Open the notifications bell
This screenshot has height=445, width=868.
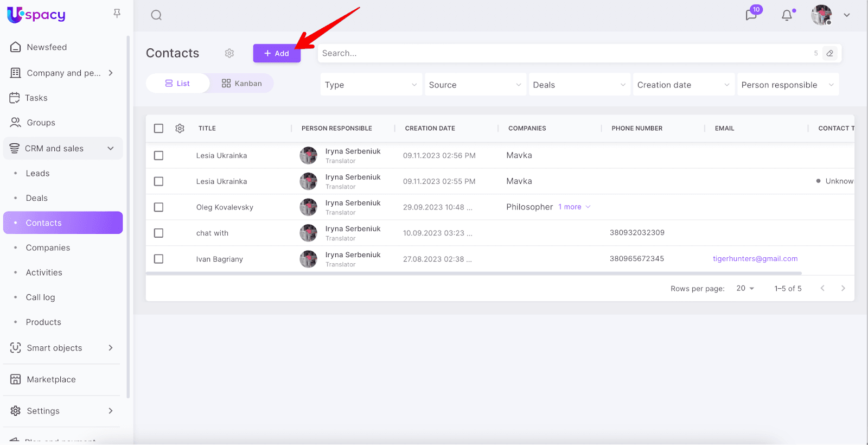(x=787, y=15)
